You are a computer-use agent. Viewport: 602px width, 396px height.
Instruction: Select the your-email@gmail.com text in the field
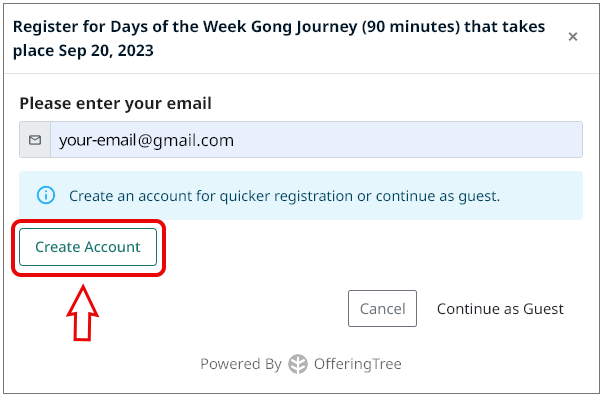[x=146, y=140]
